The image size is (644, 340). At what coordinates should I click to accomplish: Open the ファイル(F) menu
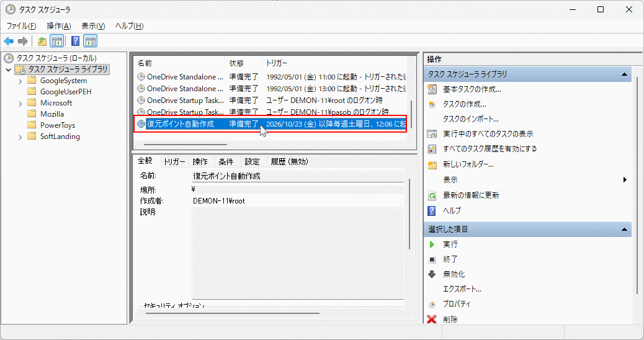coord(21,26)
